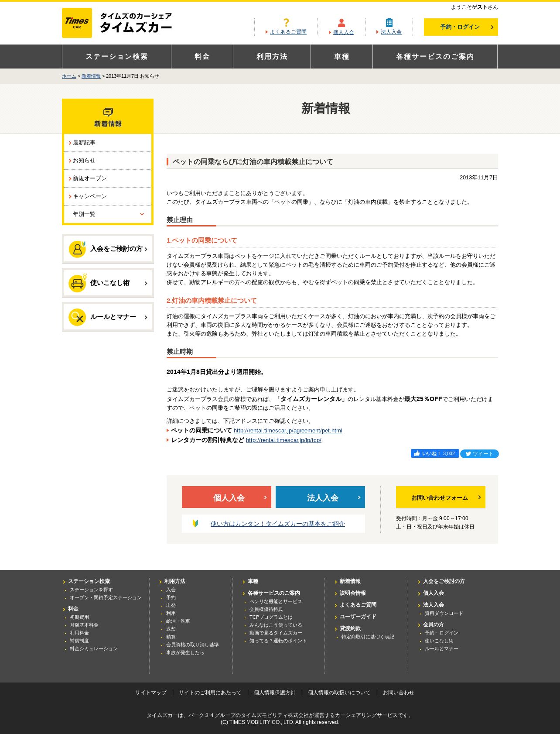Click footer link 資料ダウンロード

point(444,614)
